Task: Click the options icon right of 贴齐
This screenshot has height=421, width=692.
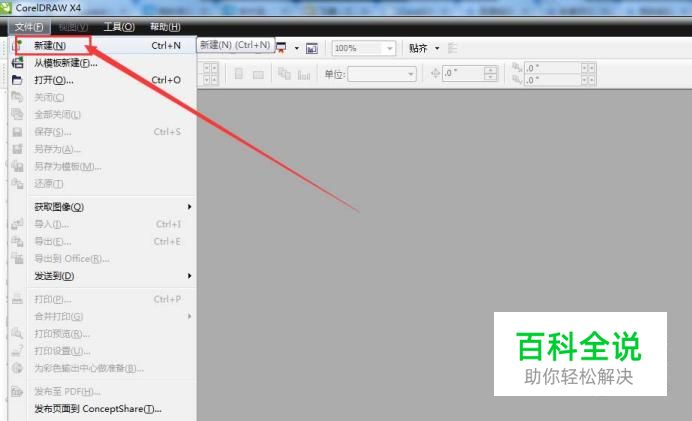Action: click(452, 48)
